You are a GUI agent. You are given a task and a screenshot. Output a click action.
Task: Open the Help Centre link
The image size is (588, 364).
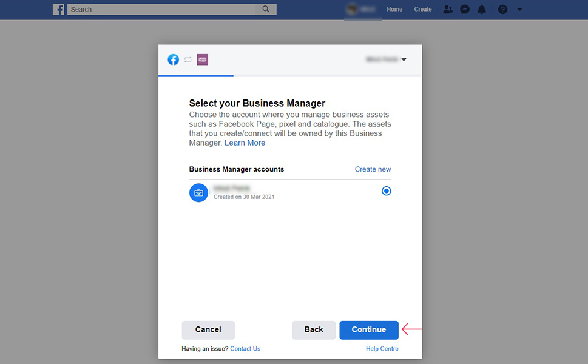[382, 349]
